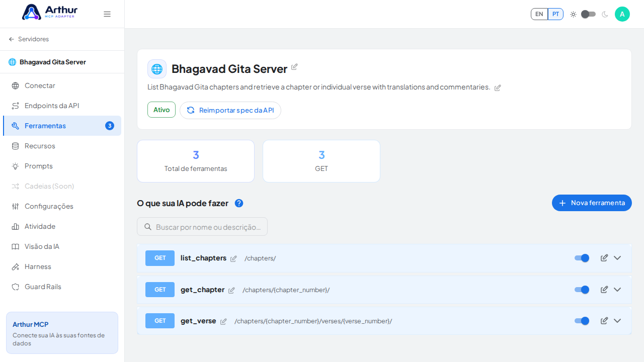Screen dimensions: 644x362
Task: Open the Harness section
Action: 62,266
